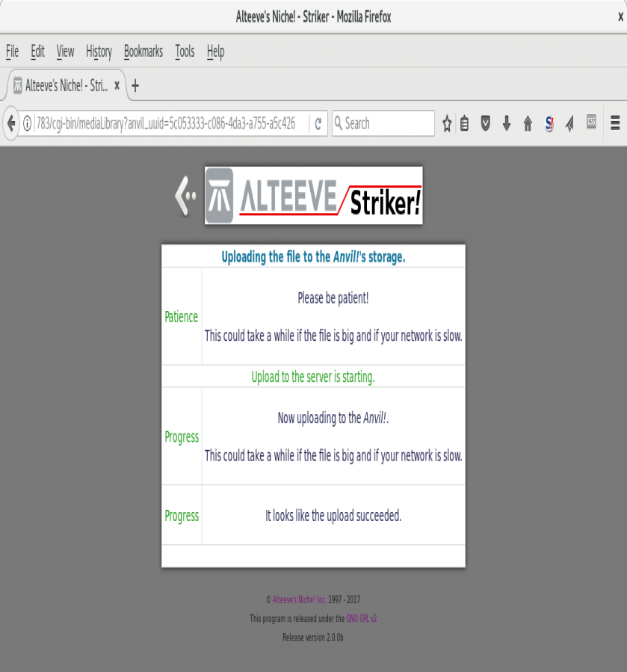Open the History menu
Image resolution: width=627 pixels, height=672 pixels.
point(99,52)
